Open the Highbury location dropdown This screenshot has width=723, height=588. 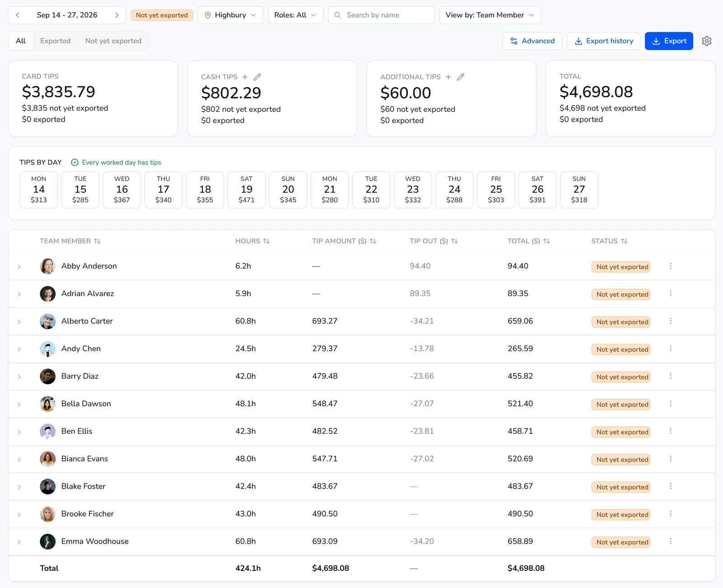pyautogui.click(x=230, y=15)
